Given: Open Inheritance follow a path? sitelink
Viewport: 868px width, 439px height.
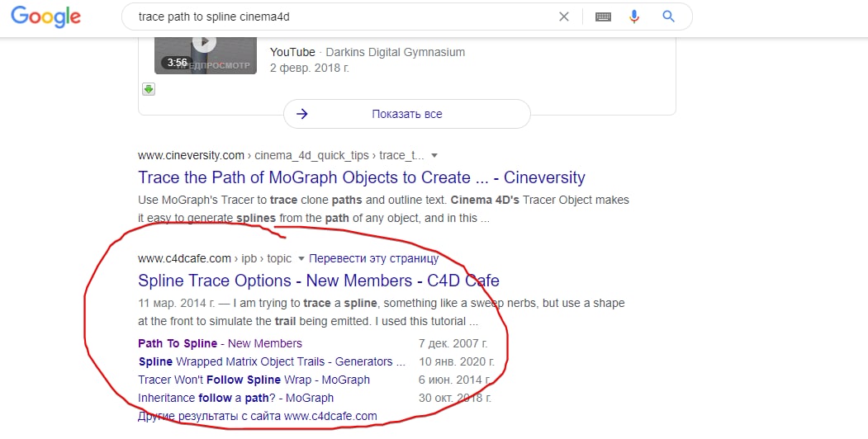Looking at the screenshot, I should pos(236,398).
